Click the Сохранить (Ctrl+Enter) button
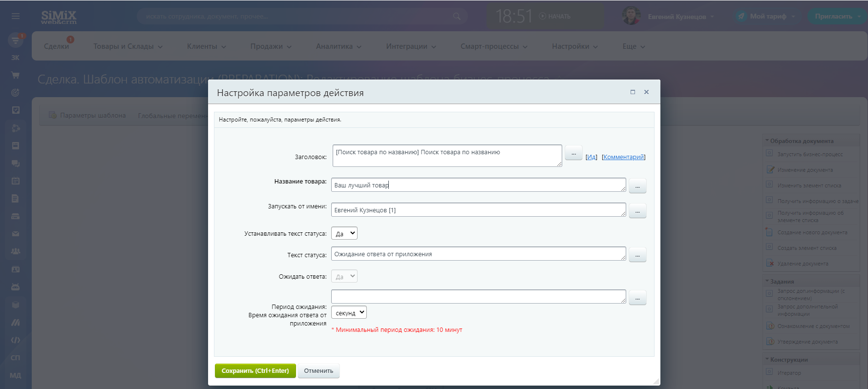Viewport: 868px width, 389px height. coord(255,371)
